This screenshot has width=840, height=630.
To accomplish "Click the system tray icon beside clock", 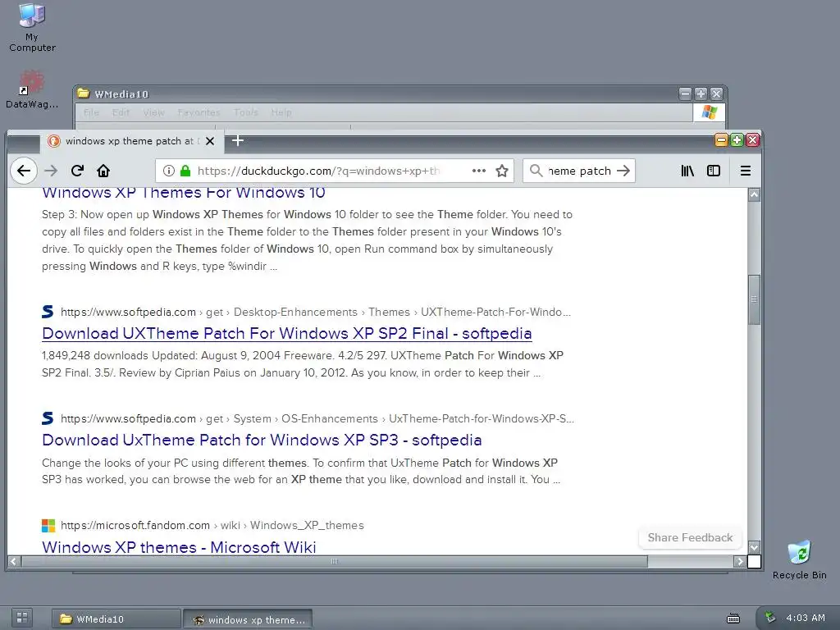I will tap(769, 617).
